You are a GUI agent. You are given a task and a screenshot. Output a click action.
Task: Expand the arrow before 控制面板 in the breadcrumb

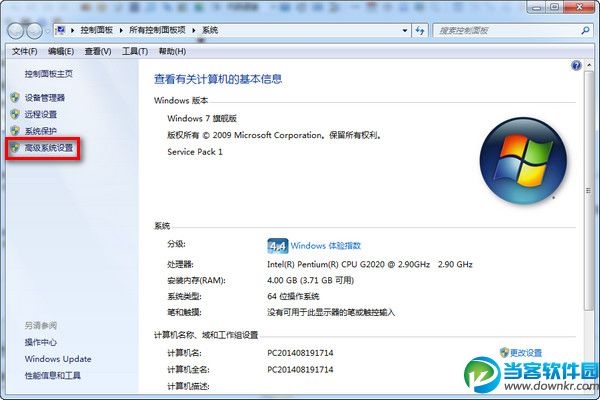pos(72,31)
